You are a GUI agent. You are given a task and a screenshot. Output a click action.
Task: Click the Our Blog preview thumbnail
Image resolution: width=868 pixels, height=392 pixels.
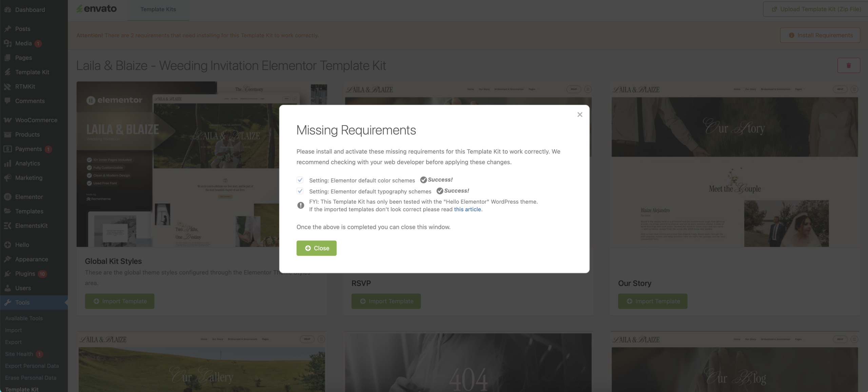(735, 362)
